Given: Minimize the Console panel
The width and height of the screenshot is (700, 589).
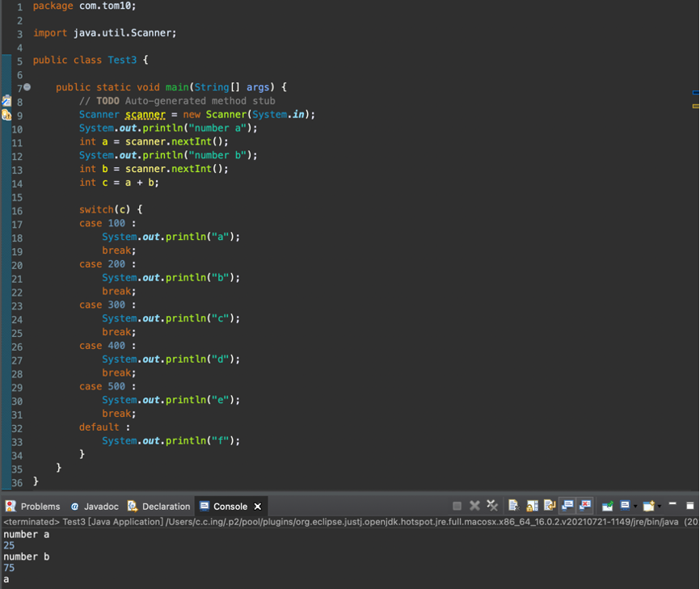Looking at the screenshot, I should click(x=673, y=504).
